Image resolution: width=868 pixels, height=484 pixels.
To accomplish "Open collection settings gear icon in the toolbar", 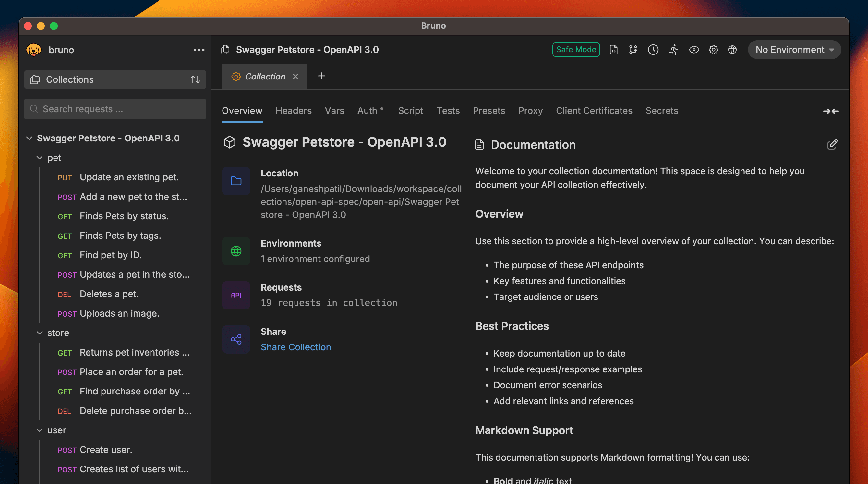I will [x=713, y=50].
